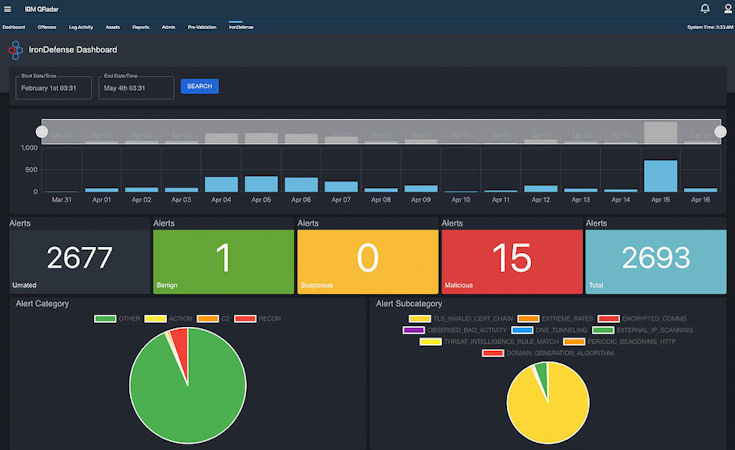Screen dimensions: 735x450
Task: Click green slice of subcategory pie
Action: 542,375
